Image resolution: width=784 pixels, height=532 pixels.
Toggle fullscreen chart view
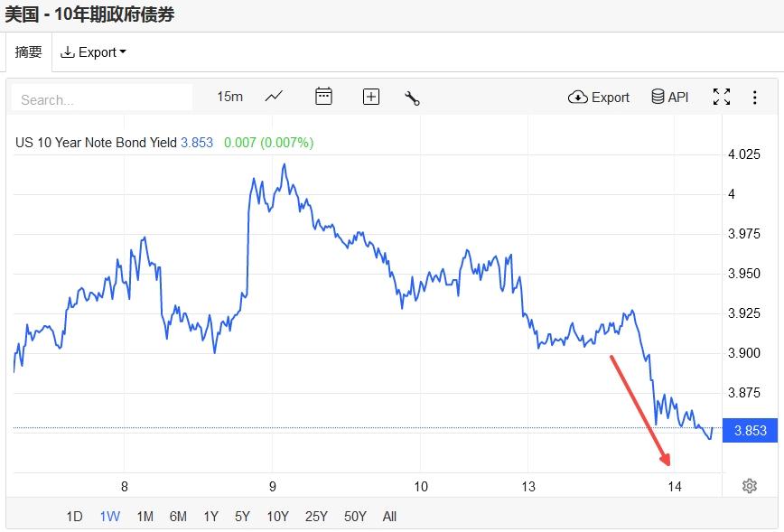tap(722, 97)
